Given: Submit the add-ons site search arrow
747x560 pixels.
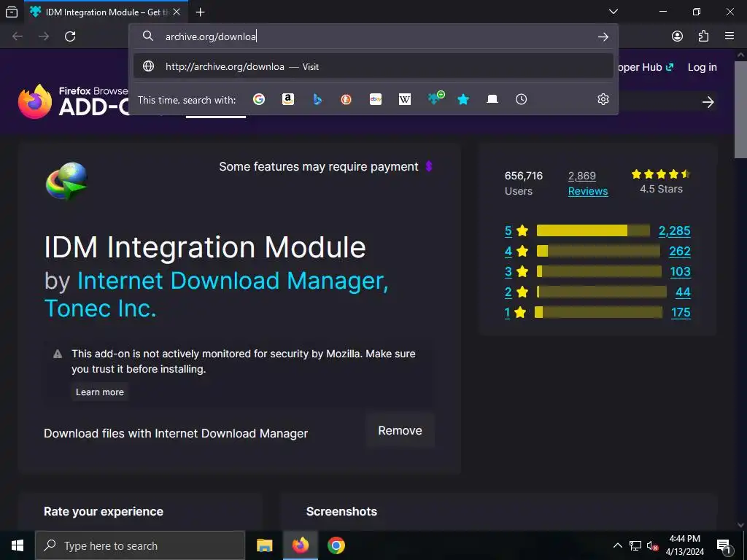Looking at the screenshot, I should point(708,102).
